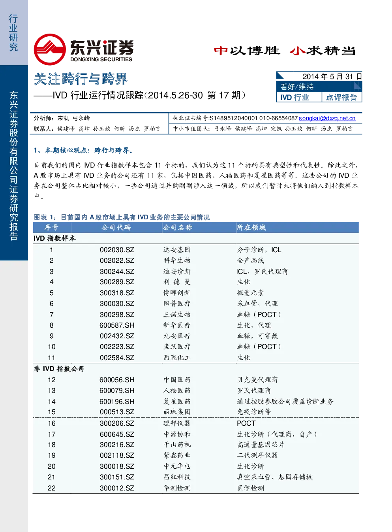This screenshot has height=532, width=392.
Task: Select stock code 002584.SZ
Action: (x=117, y=358)
